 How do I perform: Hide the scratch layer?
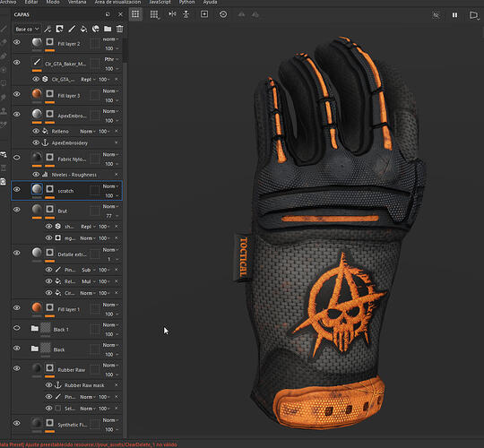[17, 189]
